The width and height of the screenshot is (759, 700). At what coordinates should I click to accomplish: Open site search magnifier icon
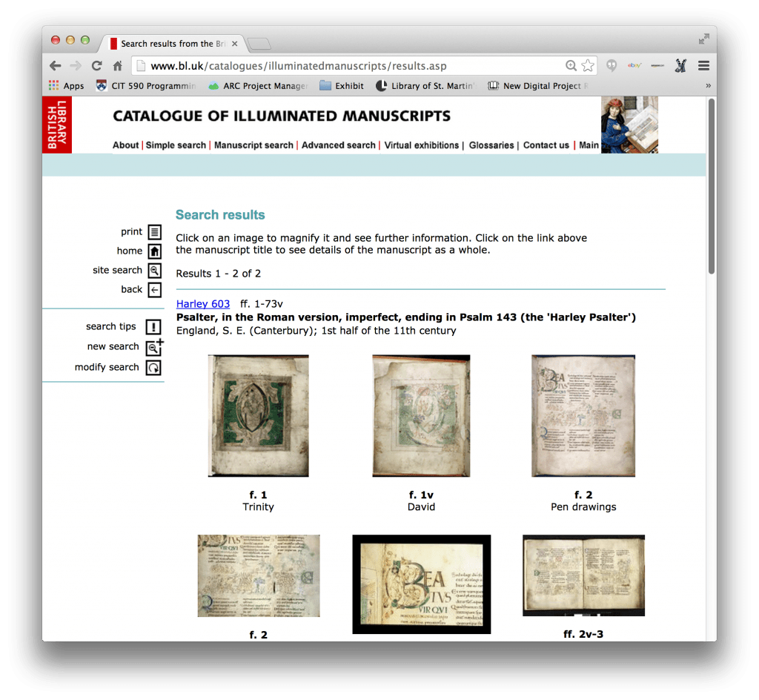pyautogui.click(x=154, y=271)
